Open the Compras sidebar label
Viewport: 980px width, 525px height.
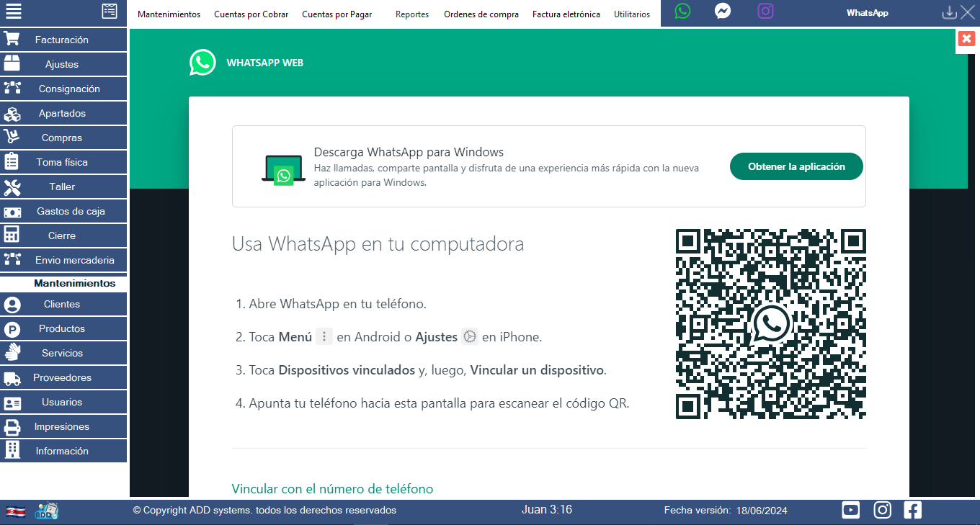[62, 138]
